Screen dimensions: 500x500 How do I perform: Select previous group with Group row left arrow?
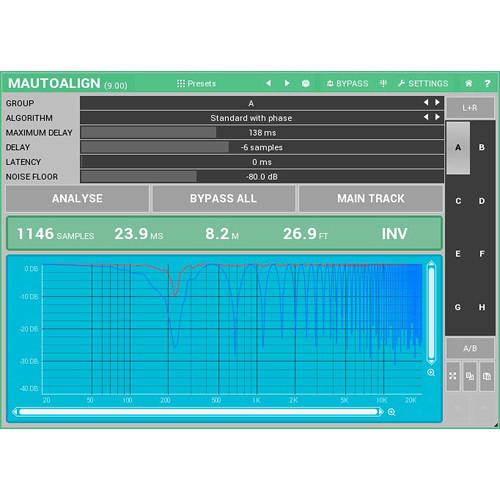pos(426,102)
